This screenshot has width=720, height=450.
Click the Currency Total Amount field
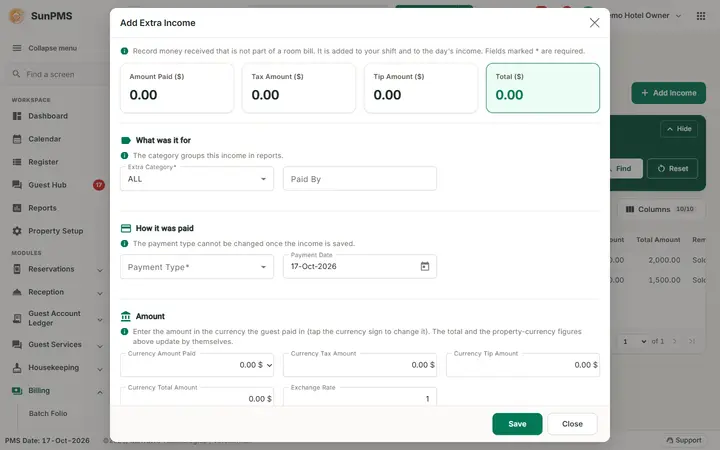click(x=197, y=397)
